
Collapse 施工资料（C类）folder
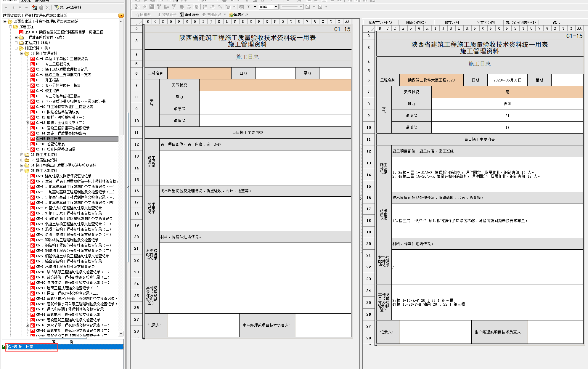click(16, 48)
